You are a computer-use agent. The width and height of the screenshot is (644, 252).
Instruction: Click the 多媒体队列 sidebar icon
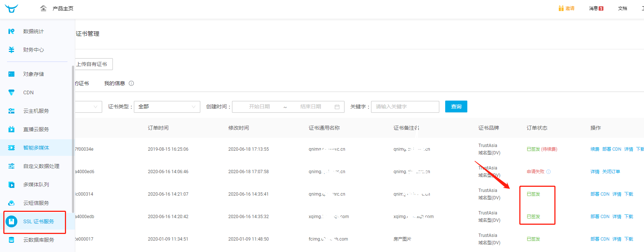pyautogui.click(x=11, y=185)
